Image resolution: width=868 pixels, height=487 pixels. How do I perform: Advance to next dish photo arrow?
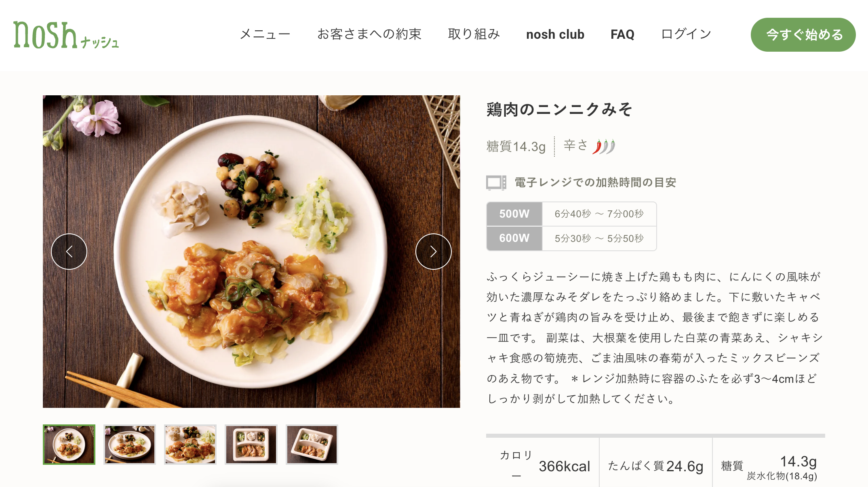click(x=433, y=252)
